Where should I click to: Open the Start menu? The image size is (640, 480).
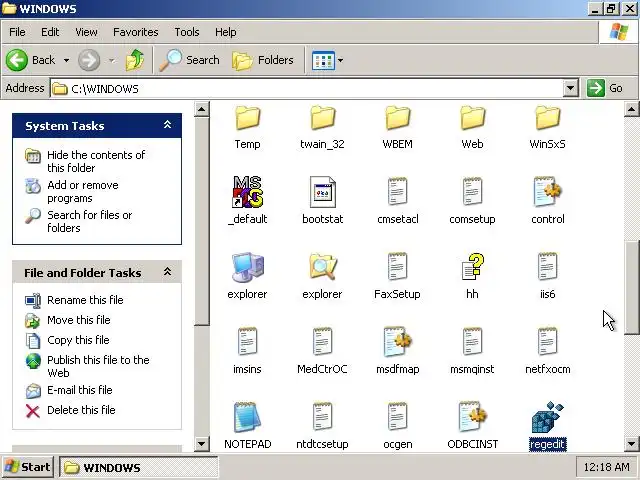pyautogui.click(x=27, y=467)
